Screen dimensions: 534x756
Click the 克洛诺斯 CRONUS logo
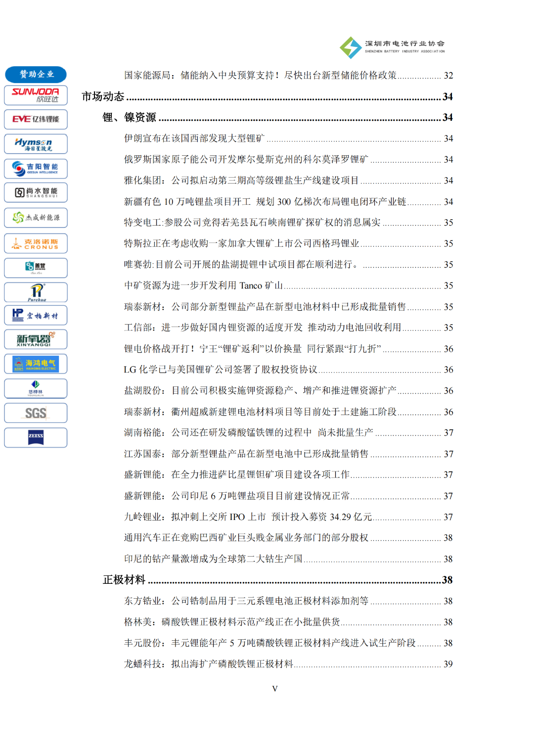click(x=36, y=243)
